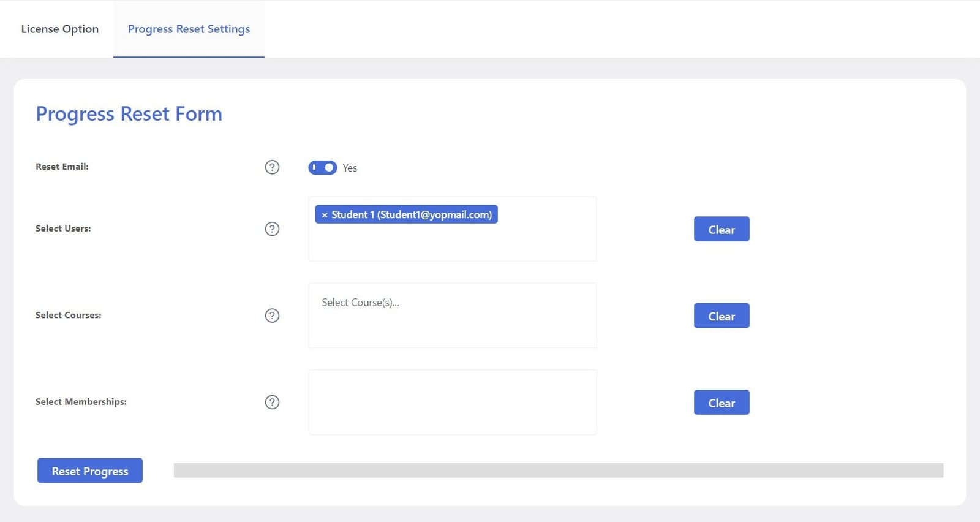Click the Select Memberships label
Screen dimensions: 980x522
point(81,402)
